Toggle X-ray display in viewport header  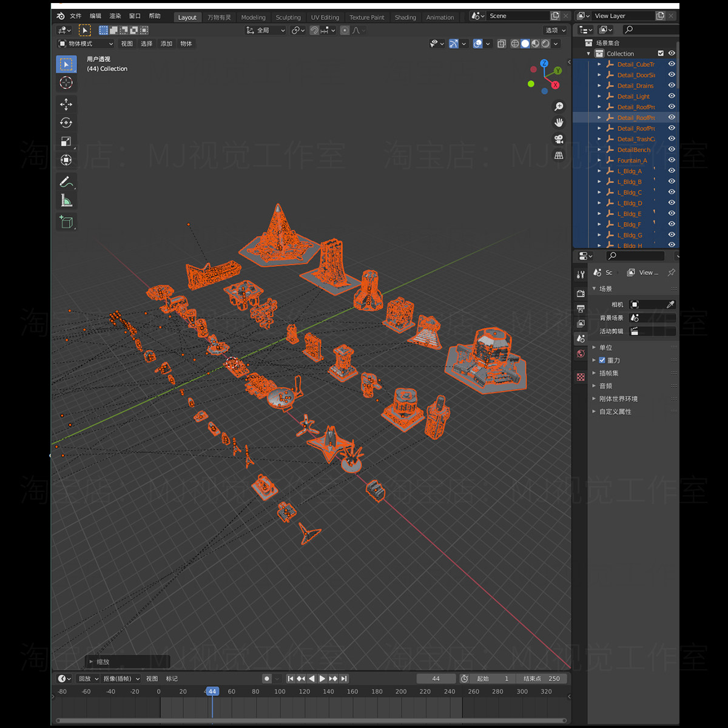pos(501,44)
